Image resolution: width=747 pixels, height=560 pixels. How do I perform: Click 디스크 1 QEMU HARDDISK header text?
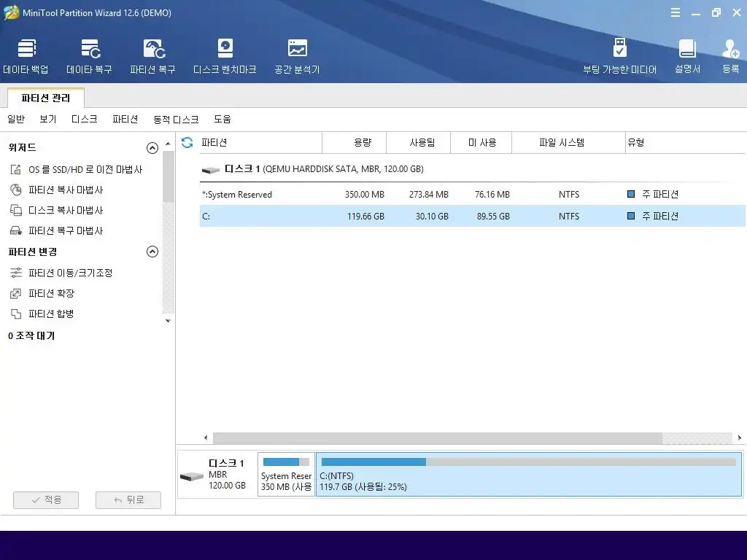click(324, 169)
